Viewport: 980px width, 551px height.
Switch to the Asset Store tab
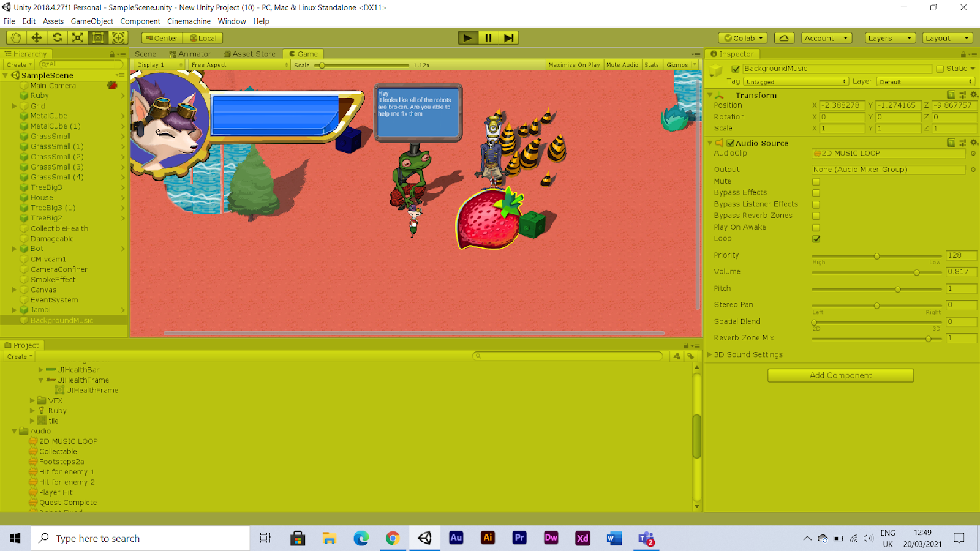pyautogui.click(x=250, y=54)
